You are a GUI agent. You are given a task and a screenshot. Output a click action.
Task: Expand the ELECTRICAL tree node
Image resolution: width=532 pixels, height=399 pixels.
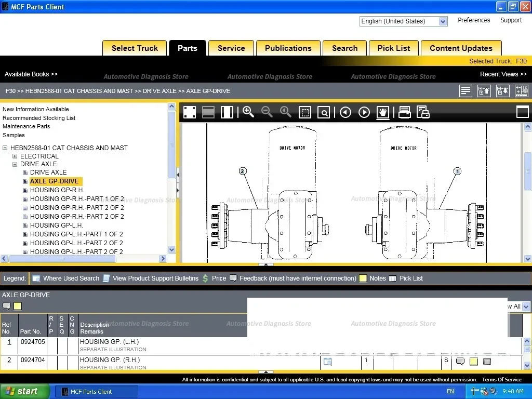tap(15, 156)
